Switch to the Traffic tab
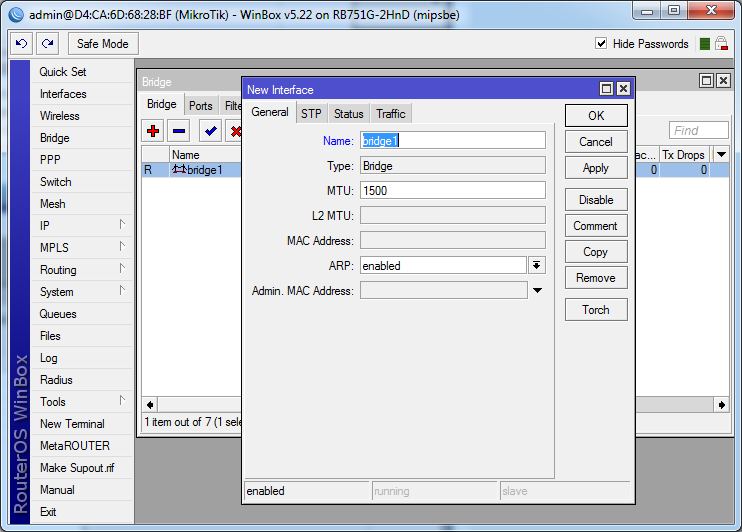 (x=391, y=114)
